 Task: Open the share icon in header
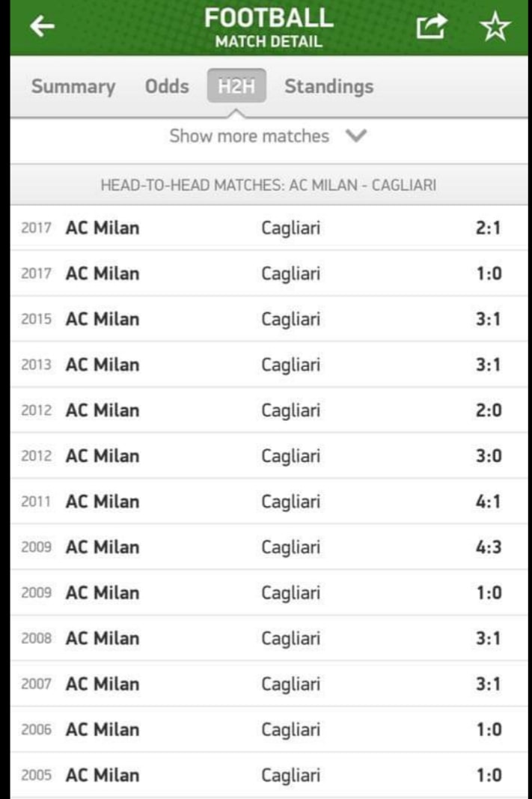431,26
